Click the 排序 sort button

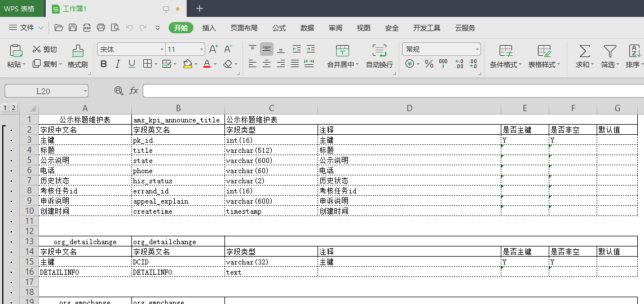pos(634,57)
